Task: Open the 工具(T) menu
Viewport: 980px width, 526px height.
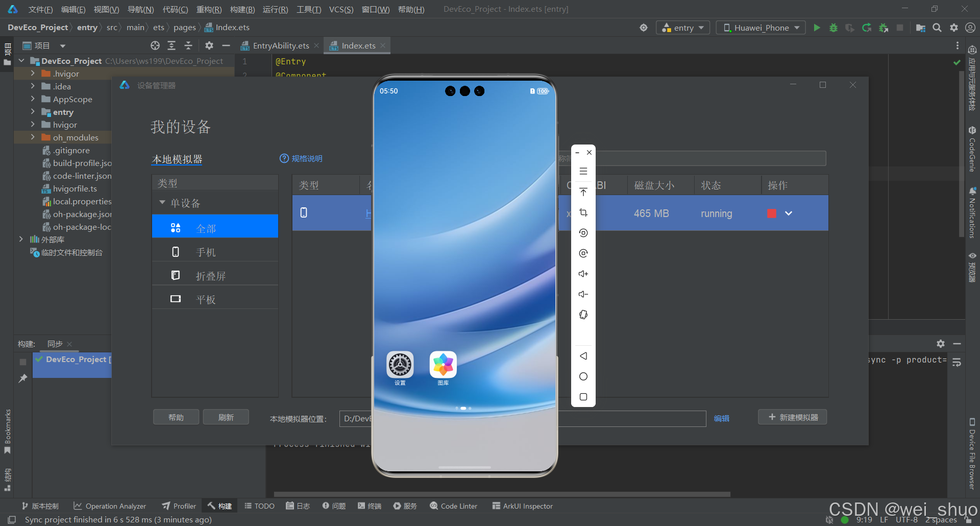Action: click(x=309, y=9)
